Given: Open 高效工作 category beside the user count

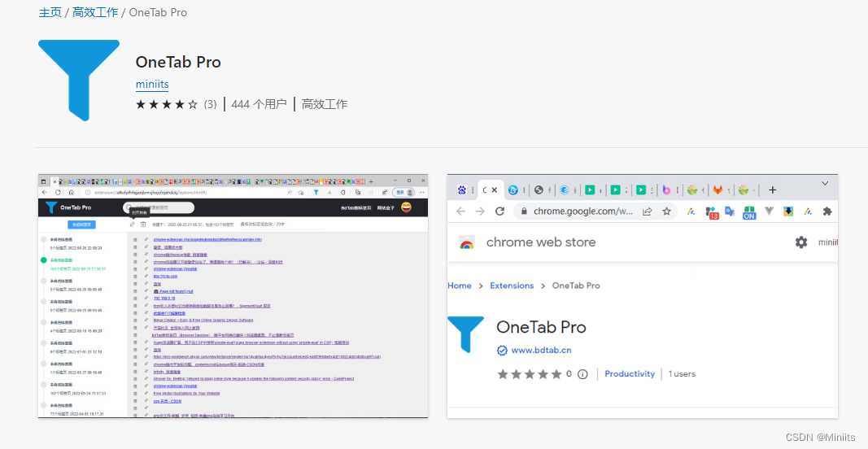Looking at the screenshot, I should tap(325, 104).
